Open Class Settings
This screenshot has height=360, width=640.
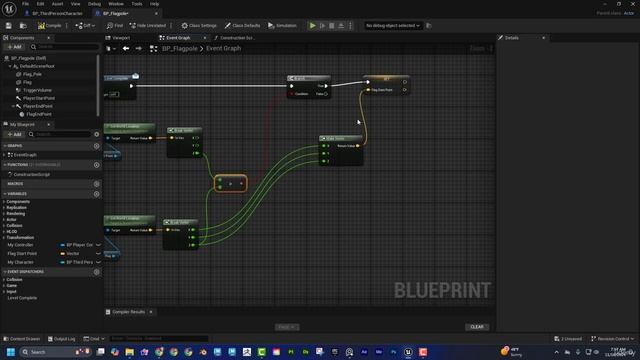point(199,26)
